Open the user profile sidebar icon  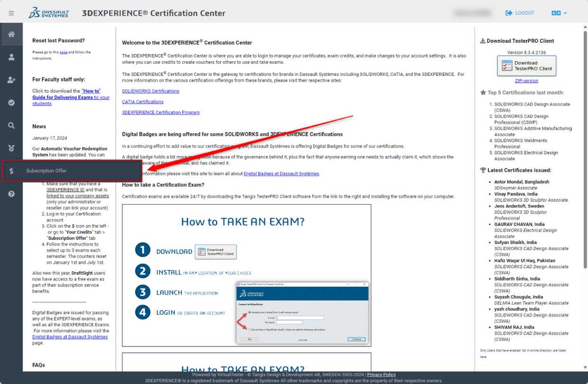click(11, 57)
